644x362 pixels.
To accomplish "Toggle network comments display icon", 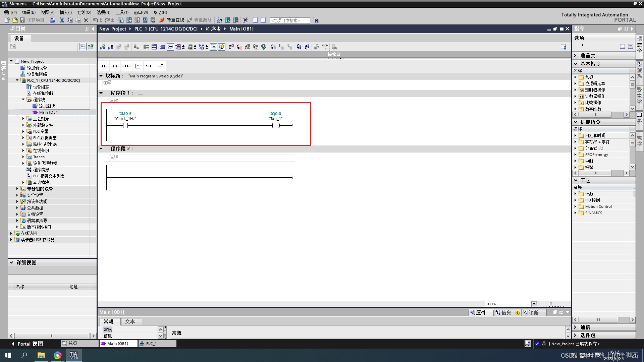I will point(214,47).
